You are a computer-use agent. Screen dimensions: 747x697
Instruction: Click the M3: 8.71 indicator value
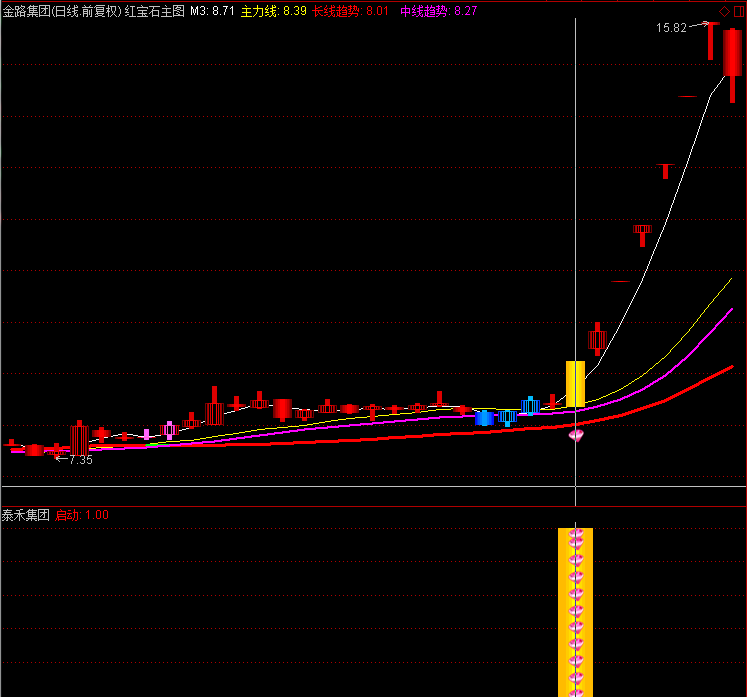click(x=212, y=12)
